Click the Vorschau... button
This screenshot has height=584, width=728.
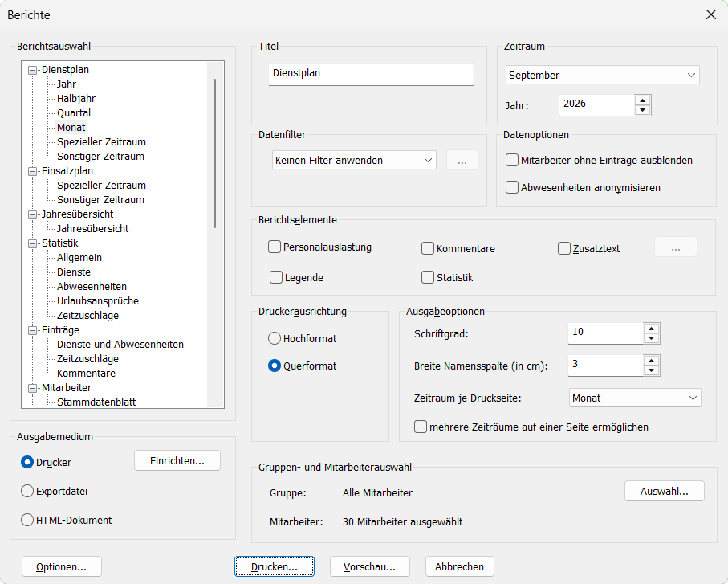coord(369,566)
